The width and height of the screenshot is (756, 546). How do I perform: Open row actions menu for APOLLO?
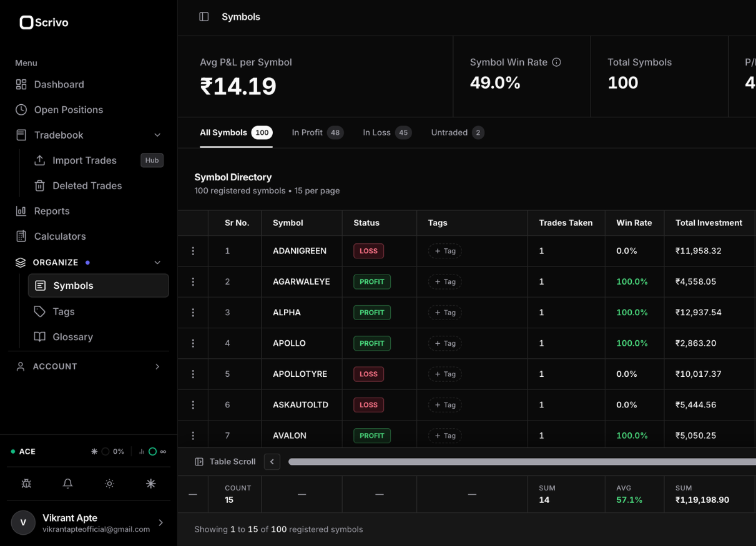(193, 343)
